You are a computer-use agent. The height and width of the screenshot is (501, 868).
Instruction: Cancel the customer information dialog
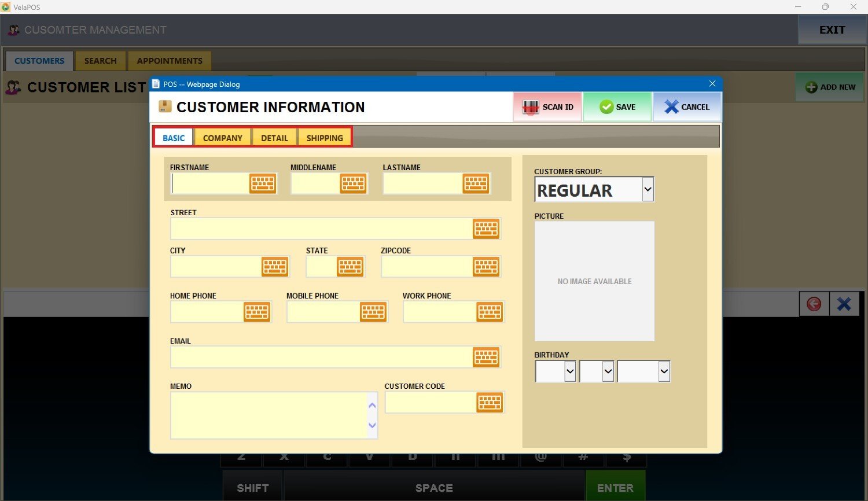(687, 107)
